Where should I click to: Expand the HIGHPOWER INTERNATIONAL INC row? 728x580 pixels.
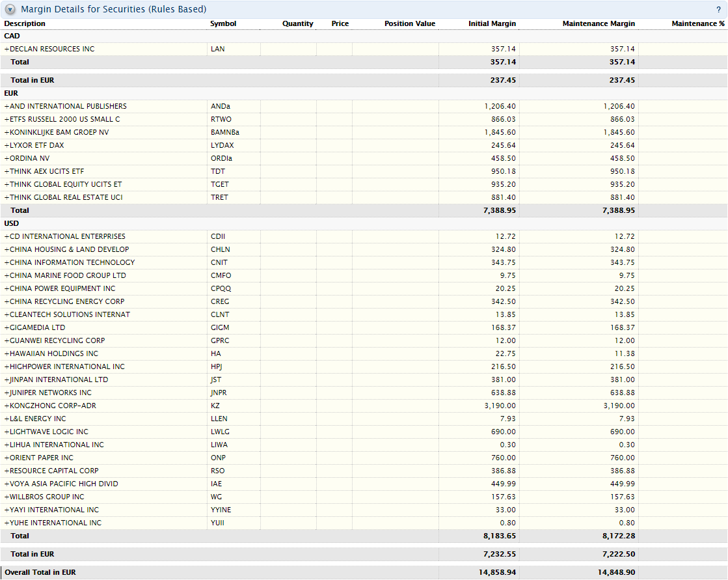pos(7,366)
